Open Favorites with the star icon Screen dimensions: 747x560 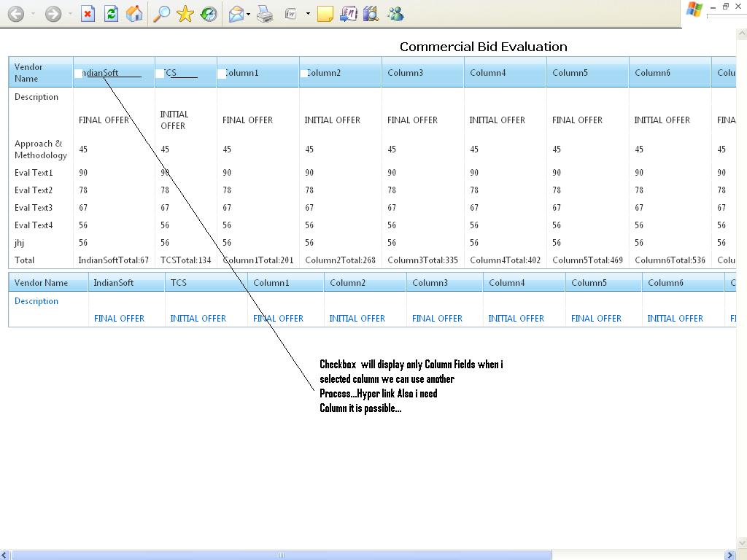tap(185, 14)
